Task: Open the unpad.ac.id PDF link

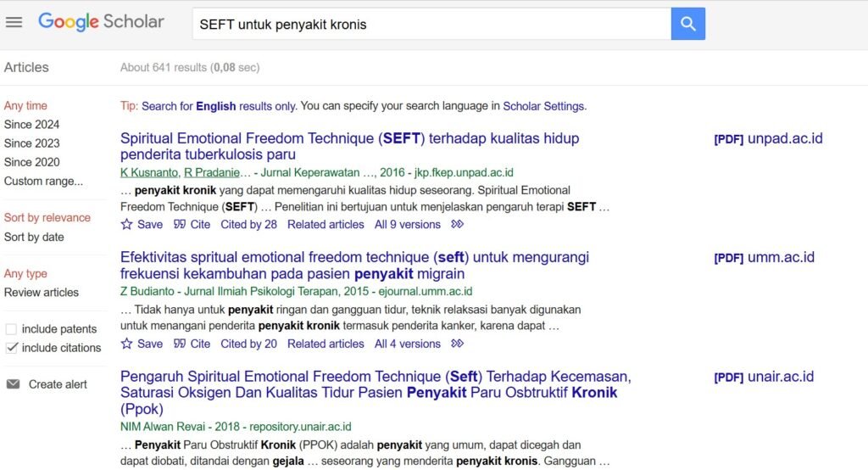Action: point(768,138)
